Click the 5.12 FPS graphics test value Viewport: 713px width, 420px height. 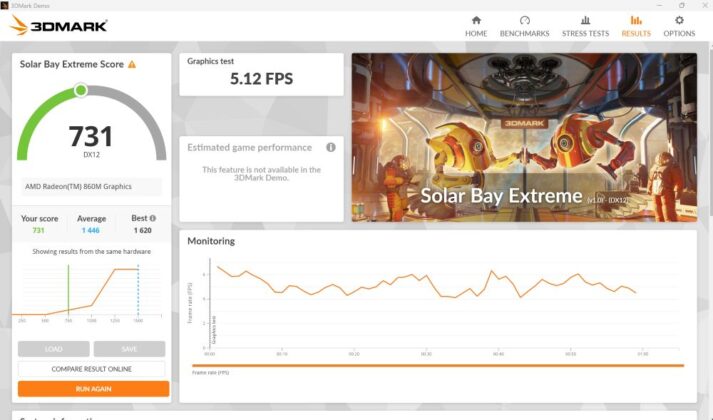point(261,79)
